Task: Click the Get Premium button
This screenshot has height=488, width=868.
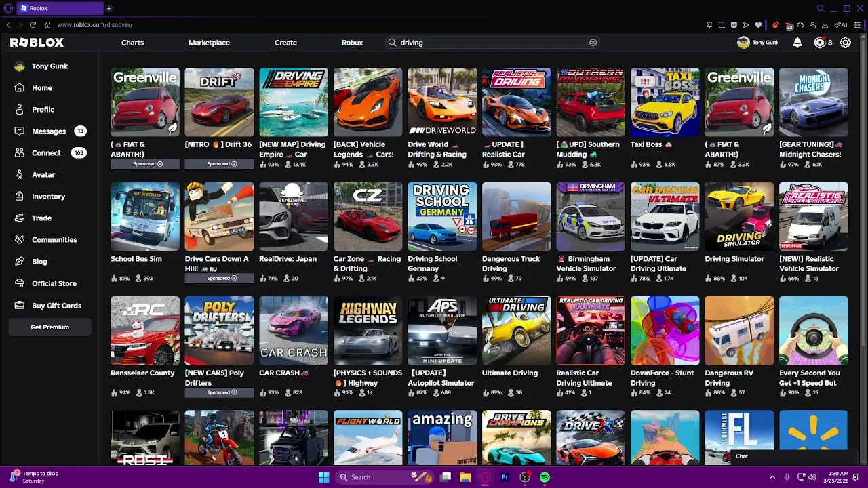Action: 50,327
